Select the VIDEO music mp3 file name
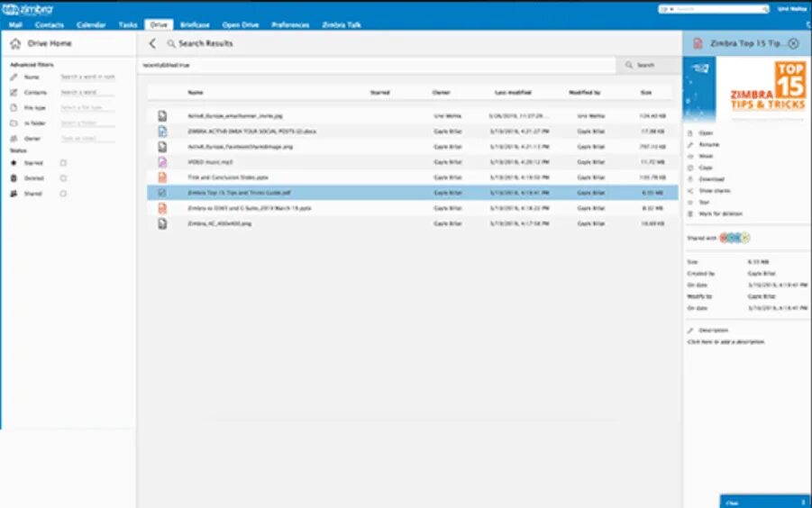812x508 pixels. [210, 162]
